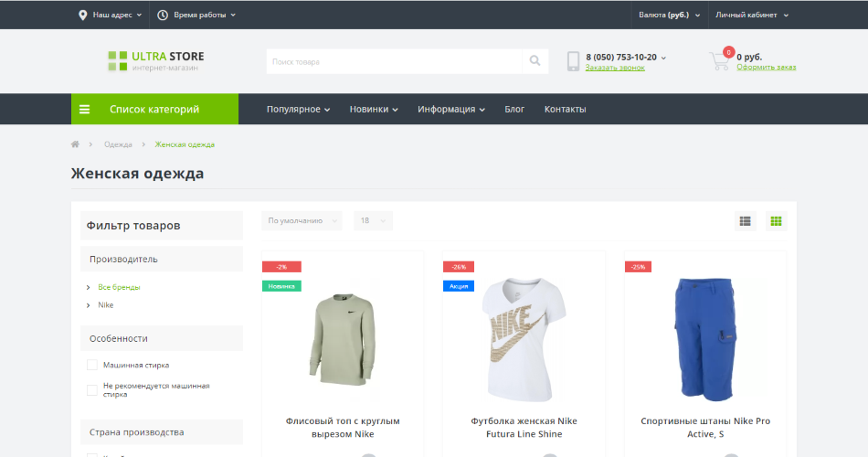This screenshot has width=868, height=457.
Task: Open Футболка женская Nike Futura Line Shine
Action: coord(524,428)
